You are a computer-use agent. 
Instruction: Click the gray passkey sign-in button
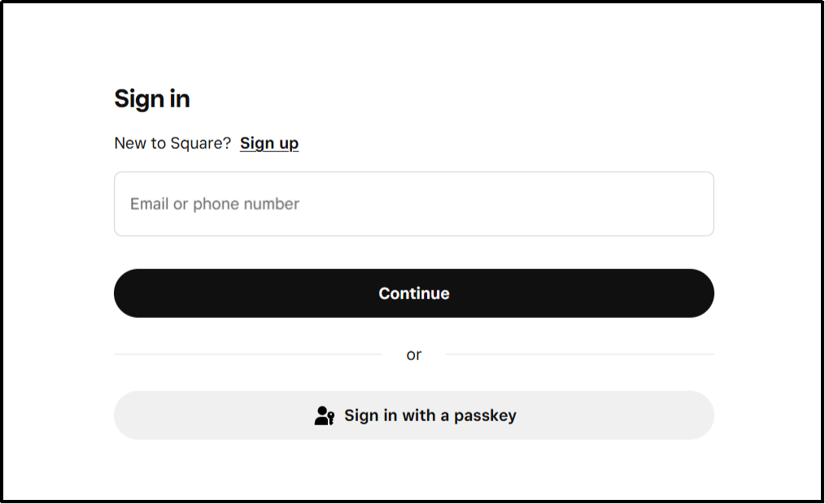[413, 415]
